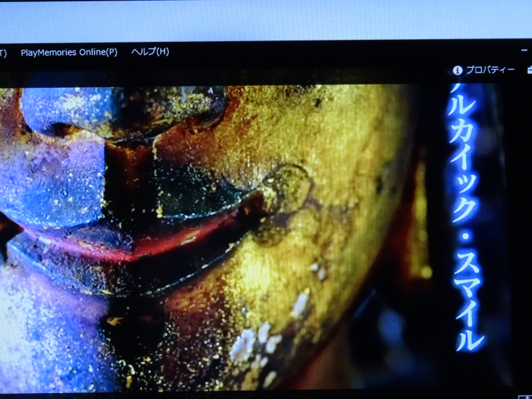
Task: Open the ヘルプ(H) help menu
Action: [150, 52]
